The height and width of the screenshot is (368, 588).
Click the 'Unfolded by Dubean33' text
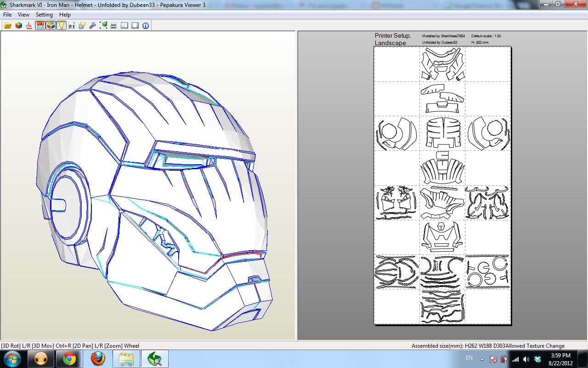pos(440,42)
